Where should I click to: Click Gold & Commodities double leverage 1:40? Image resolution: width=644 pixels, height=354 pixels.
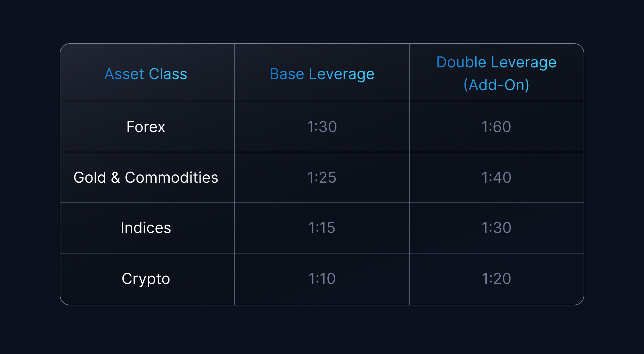tap(496, 177)
